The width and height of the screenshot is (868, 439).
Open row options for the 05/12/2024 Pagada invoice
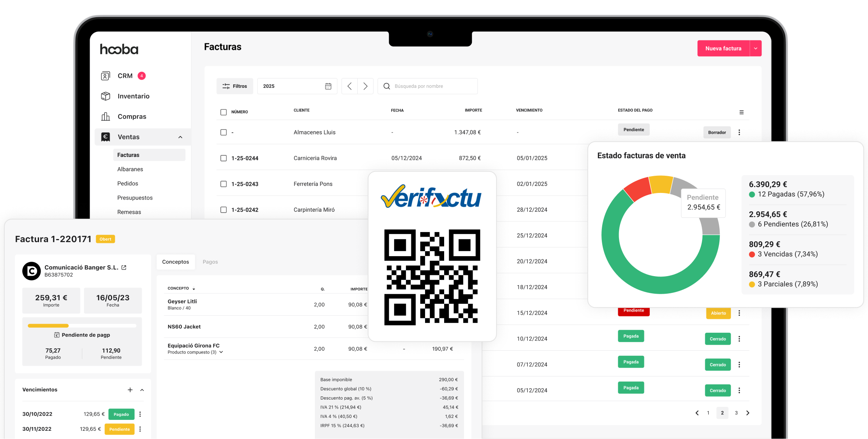point(739,391)
